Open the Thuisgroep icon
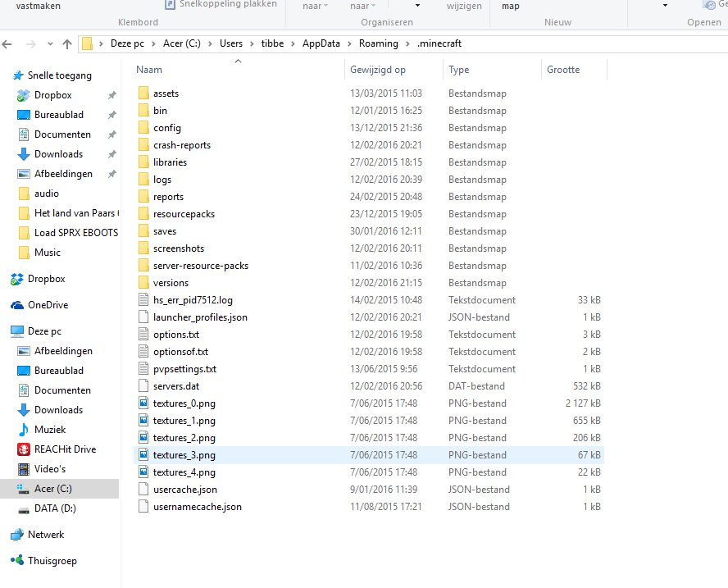The height and width of the screenshot is (588, 728). point(16,561)
